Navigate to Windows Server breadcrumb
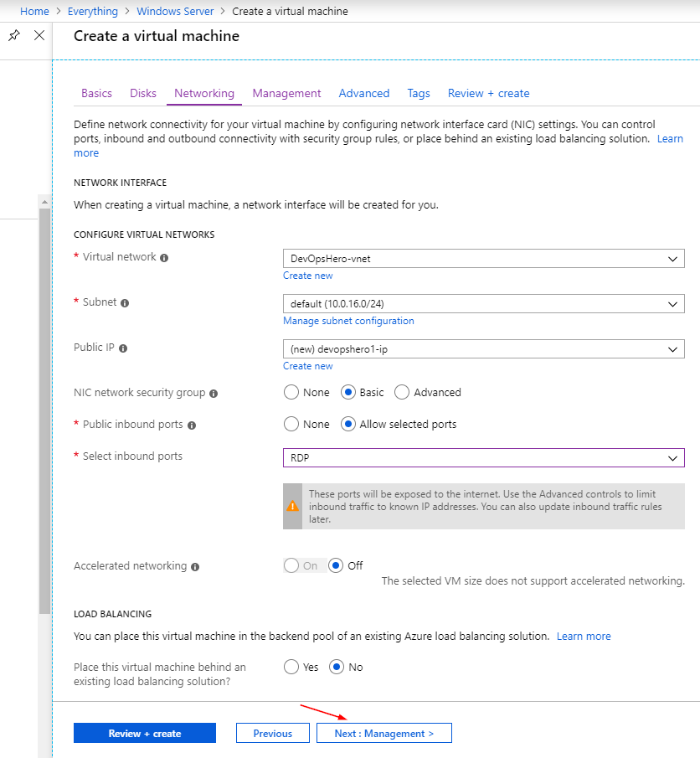 [175, 11]
